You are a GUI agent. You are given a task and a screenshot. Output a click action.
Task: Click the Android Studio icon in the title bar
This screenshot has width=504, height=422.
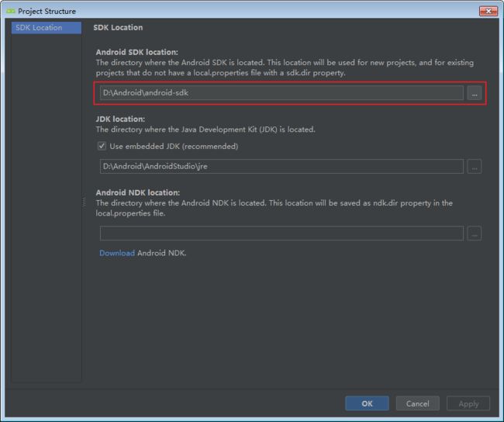click(11, 12)
